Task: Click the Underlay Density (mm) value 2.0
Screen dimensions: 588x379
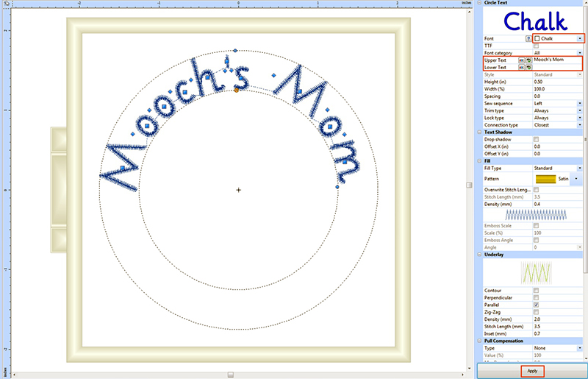Action: 557,319
